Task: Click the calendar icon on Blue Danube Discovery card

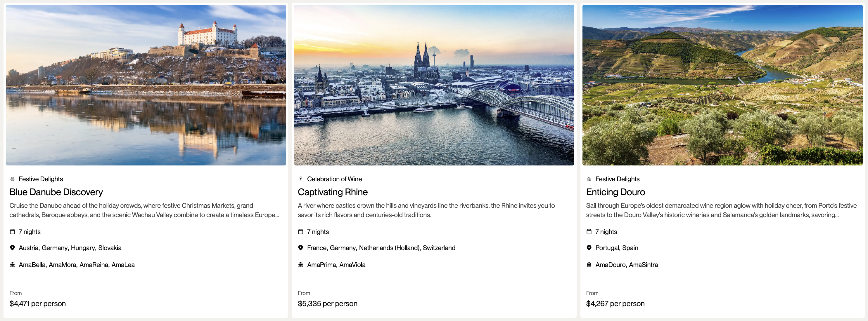Action: pos(13,232)
